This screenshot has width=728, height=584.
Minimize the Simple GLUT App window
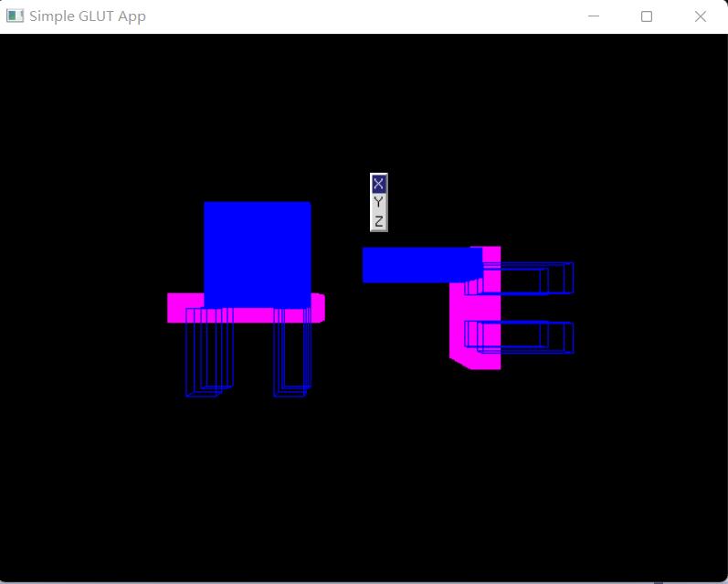pos(594,16)
